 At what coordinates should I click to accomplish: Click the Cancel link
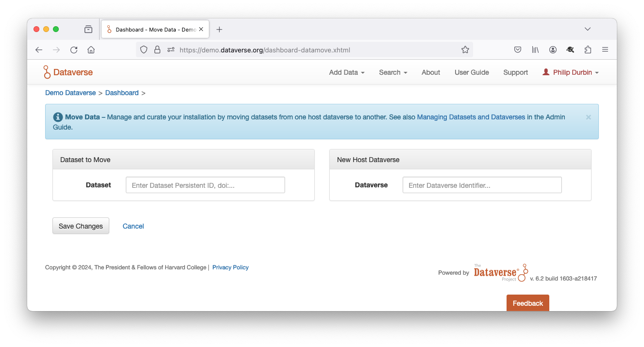(x=133, y=226)
